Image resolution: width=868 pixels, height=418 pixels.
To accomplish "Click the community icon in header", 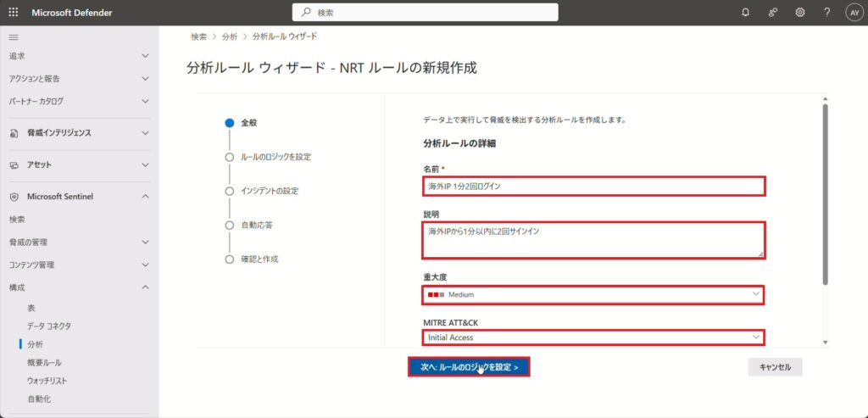I will tap(772, 13).
